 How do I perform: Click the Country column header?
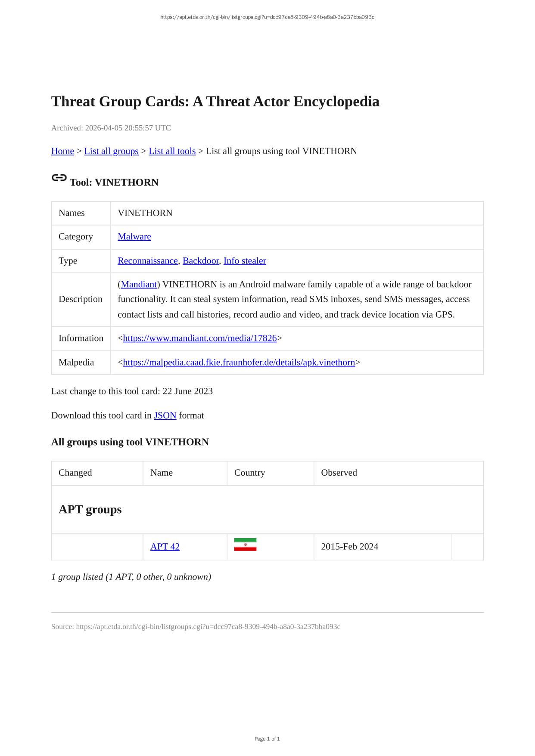pyautogui.click(x=249, y=473)
